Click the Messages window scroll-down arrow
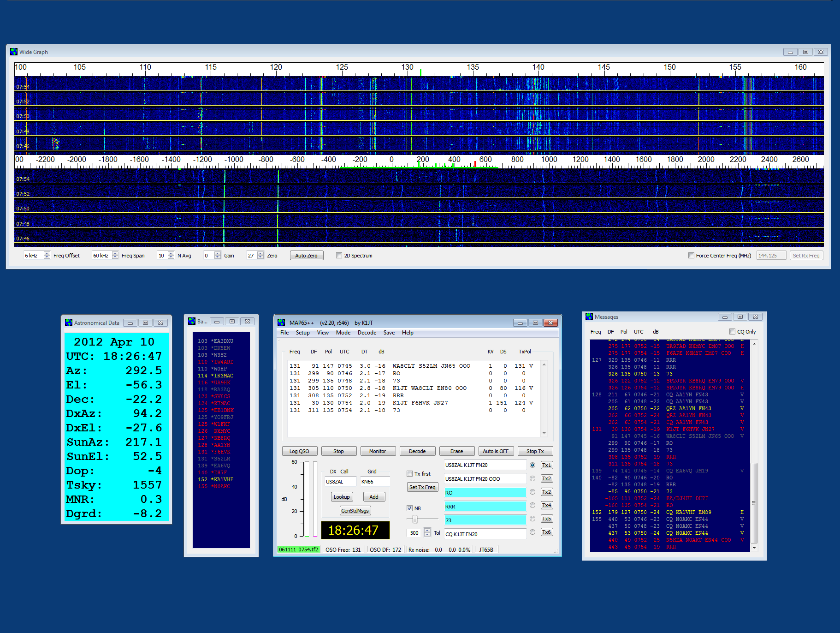Viewport: 840px width, 633px height. click(x=754, y=548)
